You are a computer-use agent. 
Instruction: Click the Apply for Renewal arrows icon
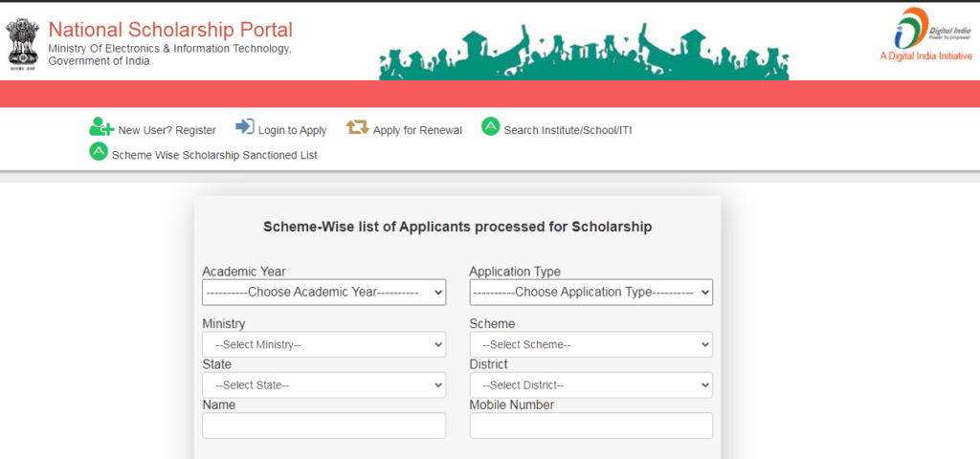click(x=358, y=127)
